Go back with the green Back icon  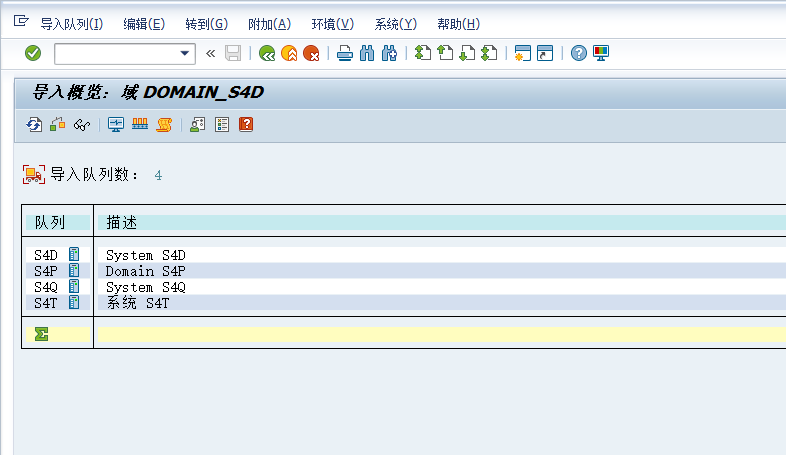[267, 53]
